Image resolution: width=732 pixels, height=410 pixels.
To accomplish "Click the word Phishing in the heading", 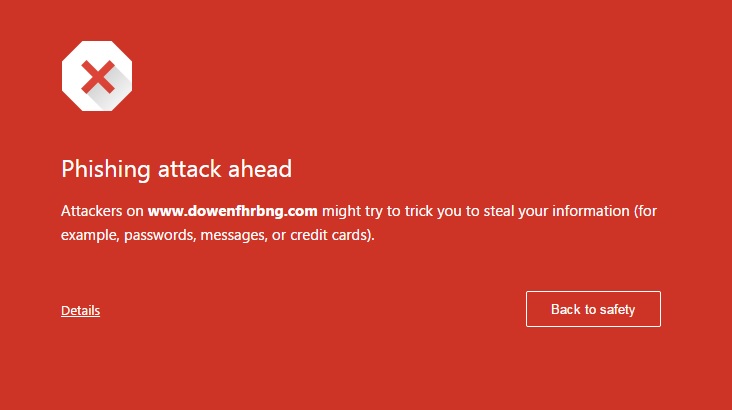I will pyautogui.click(x=106, y=170).
